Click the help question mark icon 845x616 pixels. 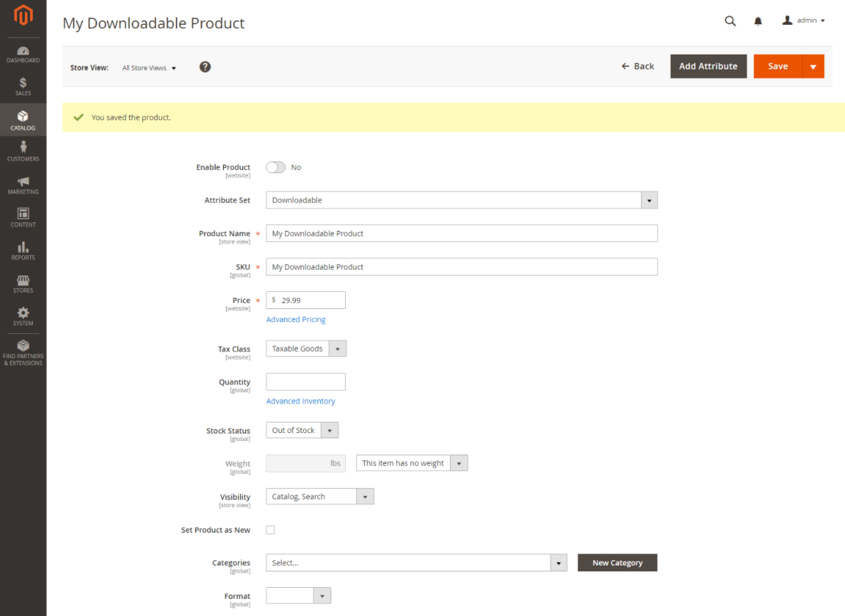(205, 67)
